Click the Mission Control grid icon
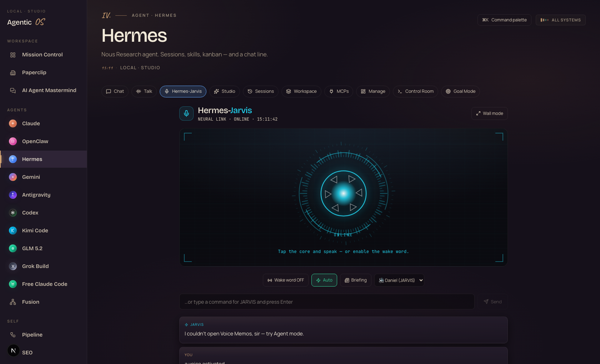The image size is (600, 364). click(13, 55)
